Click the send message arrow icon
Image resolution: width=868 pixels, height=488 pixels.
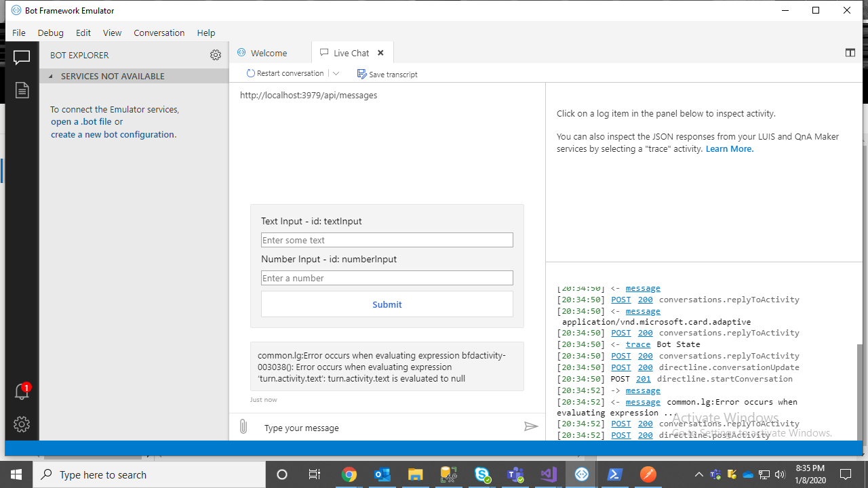(x=531, y=426)
